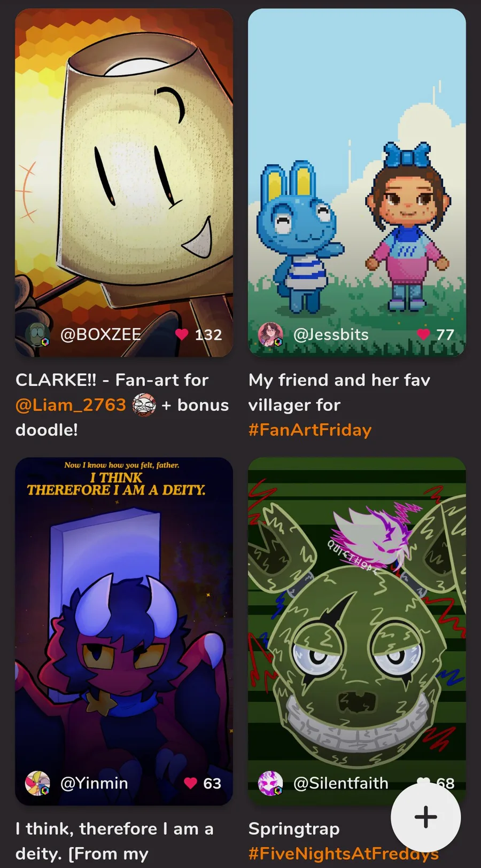Open Jessbits' profile avatar

click(x=270, y=334)
